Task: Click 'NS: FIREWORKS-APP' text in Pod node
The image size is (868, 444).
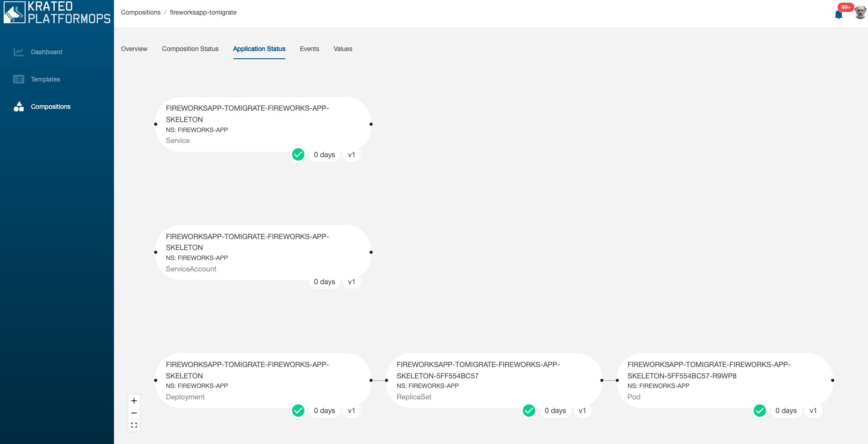Action: point(658,386)
